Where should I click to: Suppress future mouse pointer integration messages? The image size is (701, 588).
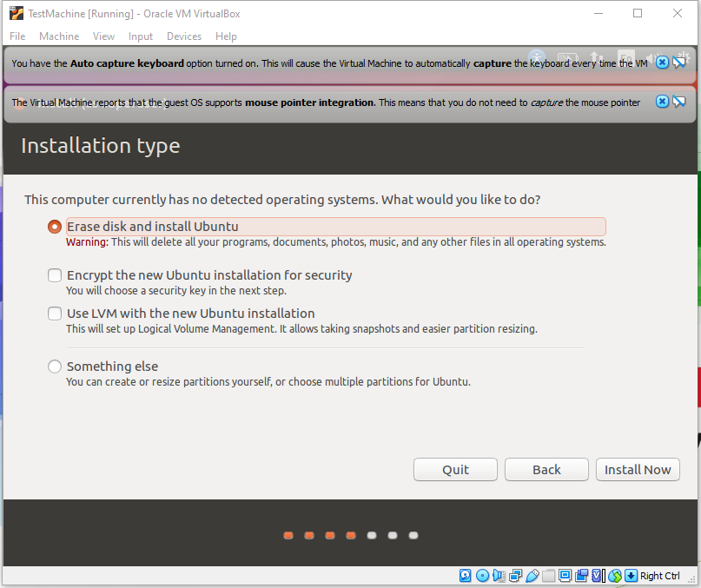679,102
